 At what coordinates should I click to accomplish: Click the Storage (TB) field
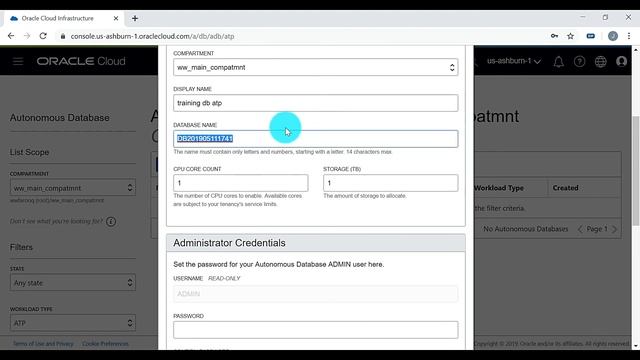(390, 183)
